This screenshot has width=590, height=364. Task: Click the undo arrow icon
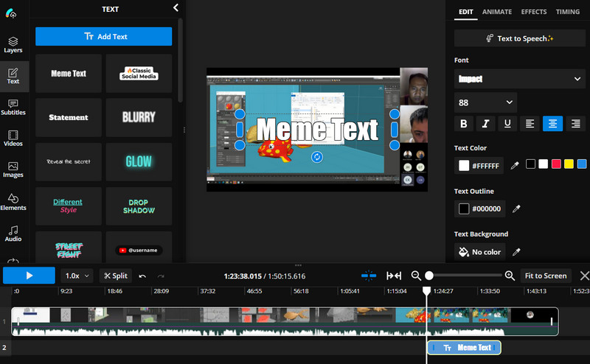142,276
